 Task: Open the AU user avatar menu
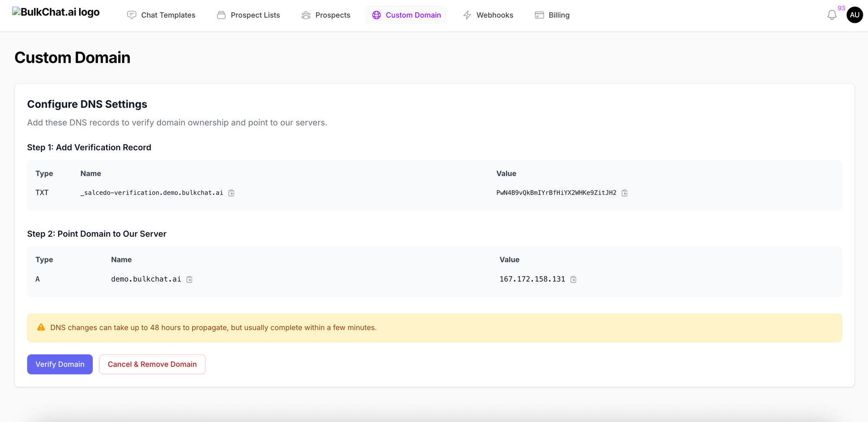point(854,15)
